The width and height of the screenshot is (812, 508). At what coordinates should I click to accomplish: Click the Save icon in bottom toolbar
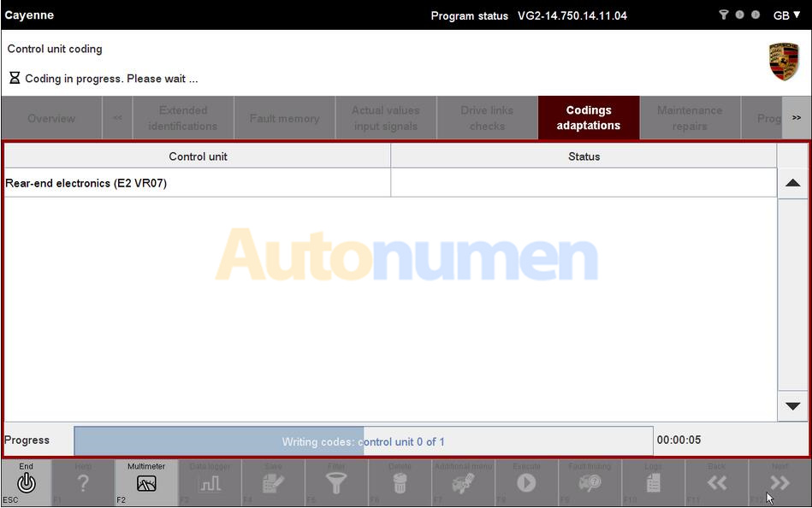(273, 483)
